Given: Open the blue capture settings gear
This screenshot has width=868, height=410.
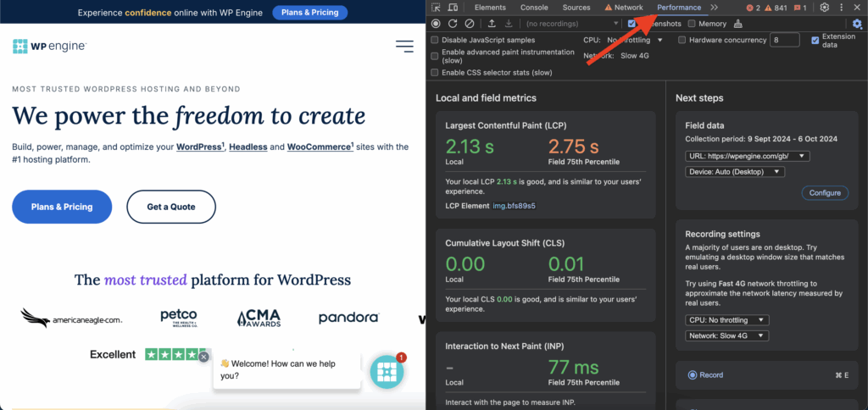Looking at the screenshot, I should 858,24.
